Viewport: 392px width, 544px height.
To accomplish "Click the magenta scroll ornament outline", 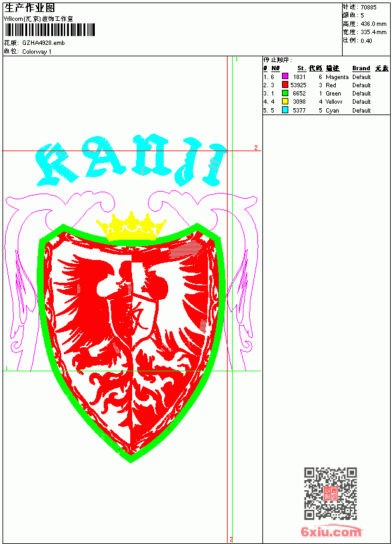I will click(28, 278).
